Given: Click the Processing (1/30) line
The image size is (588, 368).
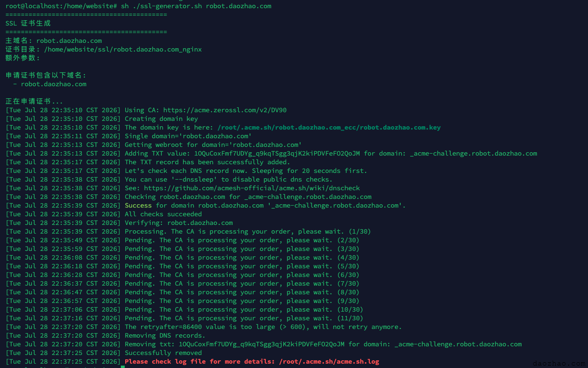Looking at the screenshot, I should coord(188,232).
